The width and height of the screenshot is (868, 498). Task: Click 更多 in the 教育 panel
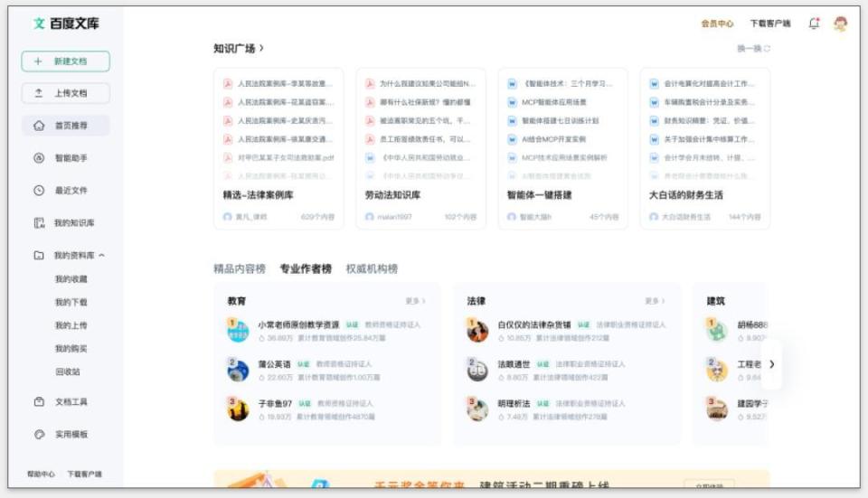click(x=415, y=301)
